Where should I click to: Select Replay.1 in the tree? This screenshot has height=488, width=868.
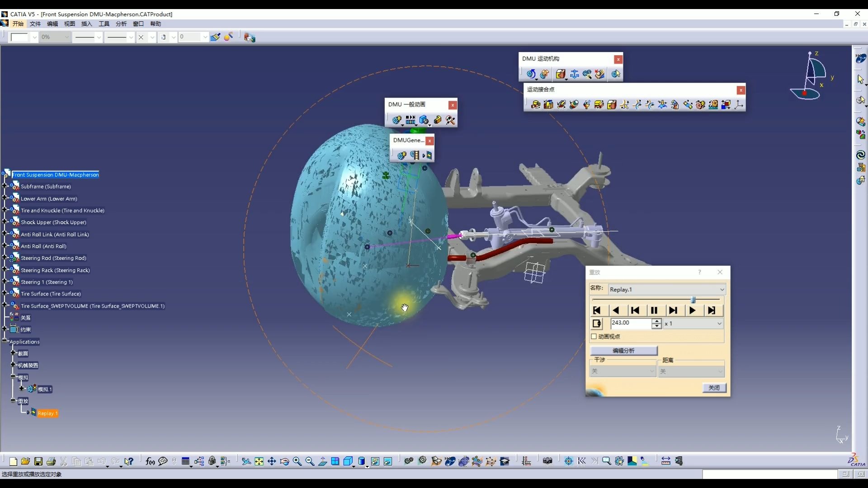point(47,413)
